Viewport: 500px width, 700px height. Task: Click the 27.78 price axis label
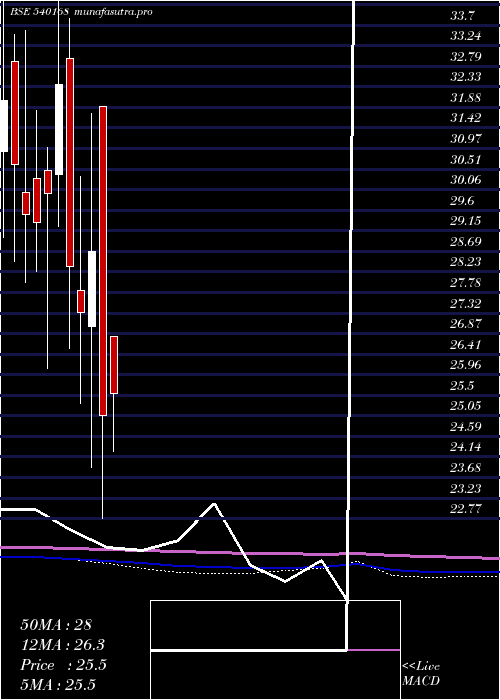tap(466, 283)
